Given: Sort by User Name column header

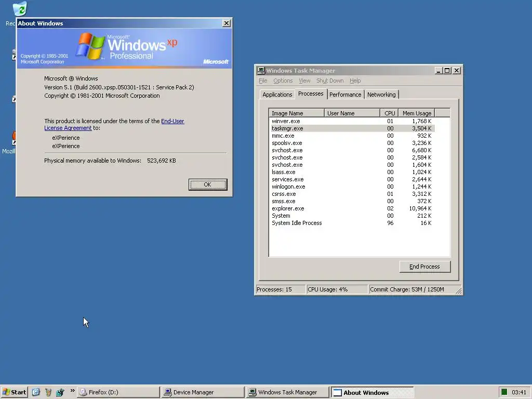Looking at the screenshot, I should click(x=352, y=113).
